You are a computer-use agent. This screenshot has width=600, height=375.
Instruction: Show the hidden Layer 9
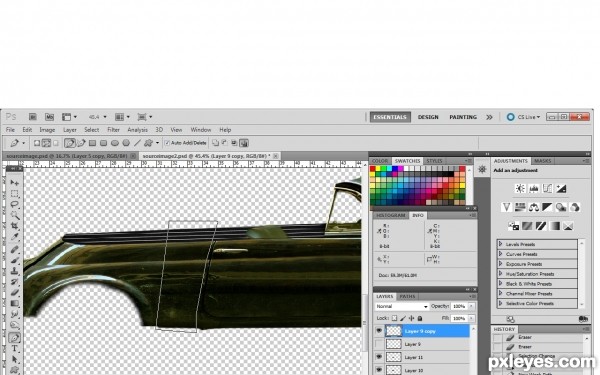point(379,344)
